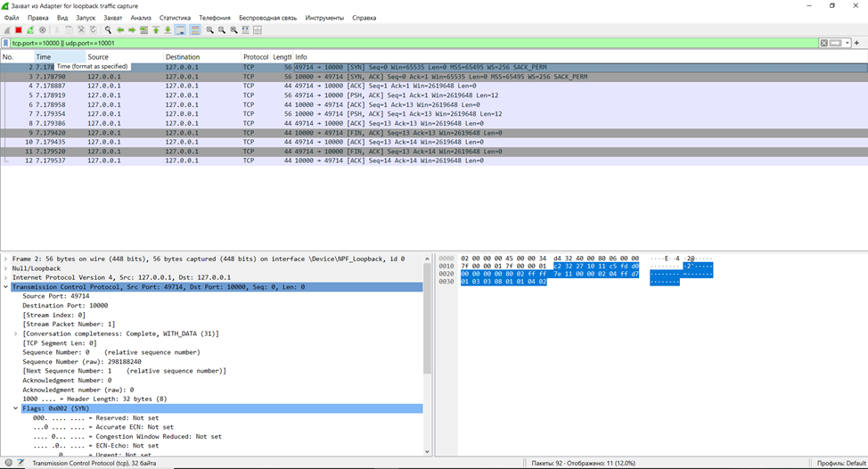Screen dimensions: 868x469
Task: Collapse the Flags: 0x002 (SYN) section
Action: pos(16,408)
